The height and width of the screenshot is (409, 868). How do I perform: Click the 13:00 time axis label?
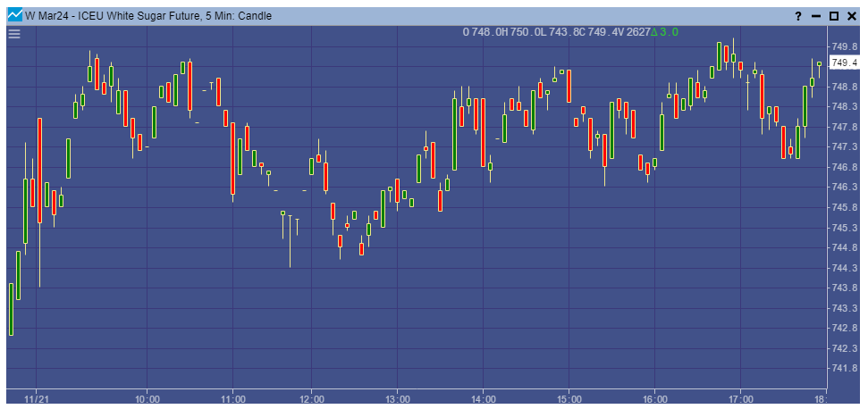[x=398, y=399]
